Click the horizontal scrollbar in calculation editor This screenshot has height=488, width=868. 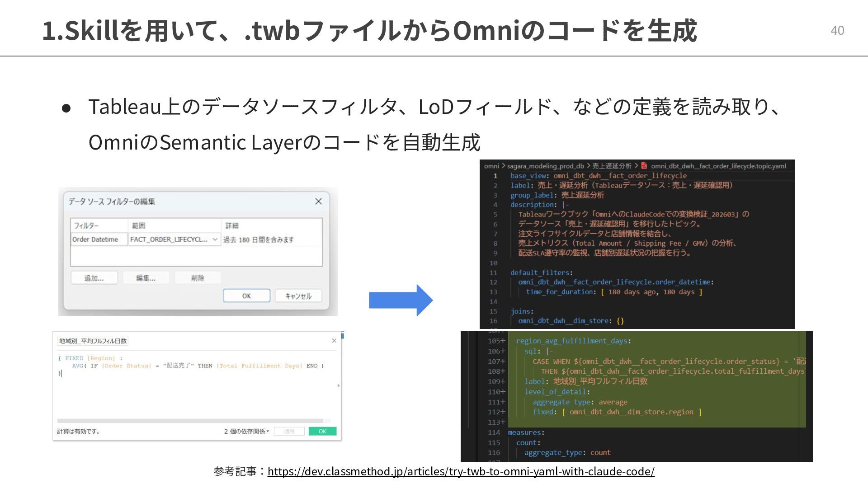tap(190, 421)
